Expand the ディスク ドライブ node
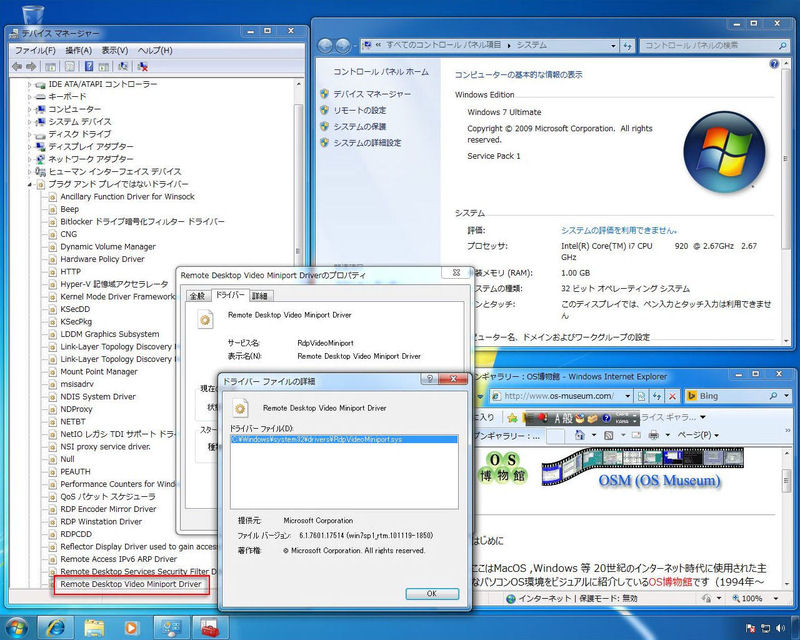 pos(29,134)
